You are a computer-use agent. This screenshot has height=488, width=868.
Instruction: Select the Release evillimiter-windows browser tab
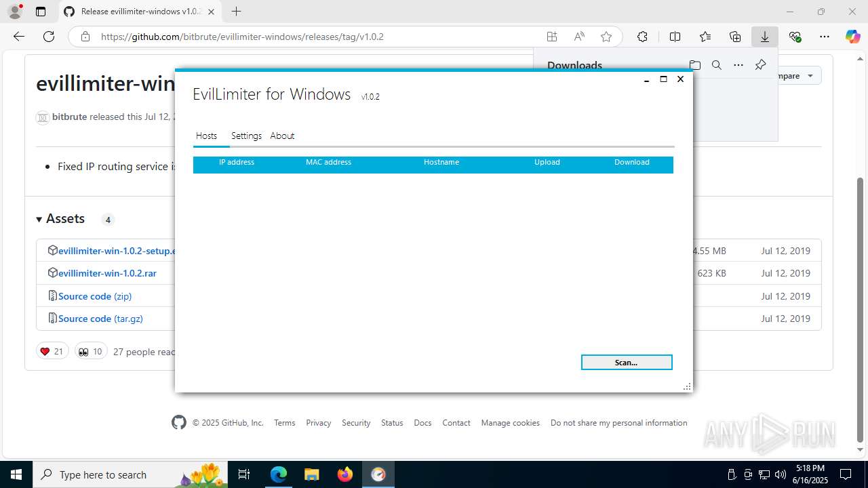coord(139,12)
